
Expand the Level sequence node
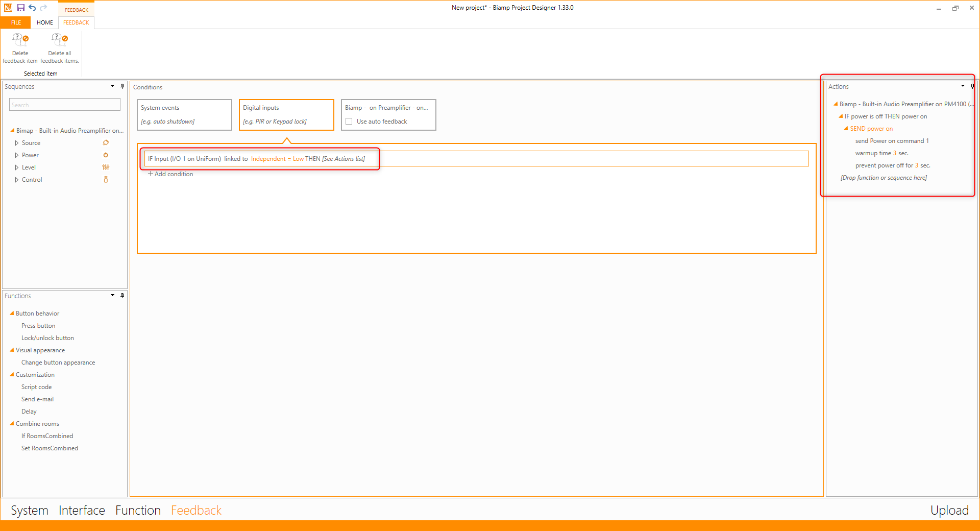(16, 167)
